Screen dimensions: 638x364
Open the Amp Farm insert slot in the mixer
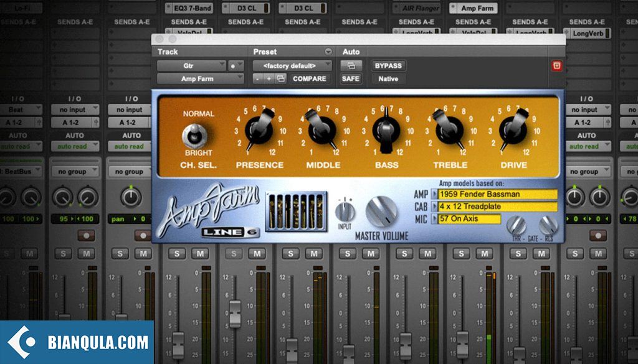coord(473,8)
